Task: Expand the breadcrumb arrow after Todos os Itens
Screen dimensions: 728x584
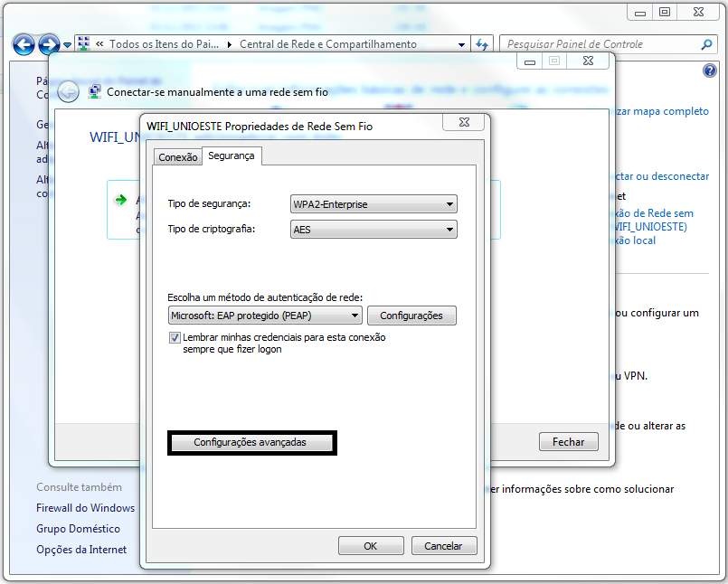Action: [230, 44]
